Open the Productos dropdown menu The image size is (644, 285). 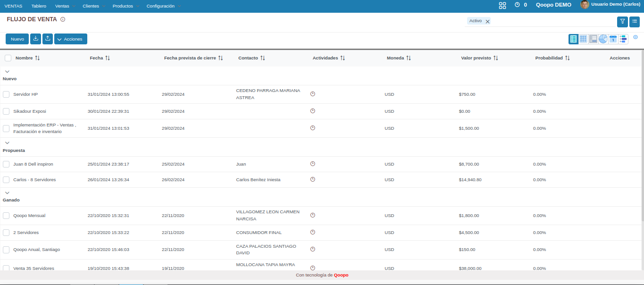(126, 6)
